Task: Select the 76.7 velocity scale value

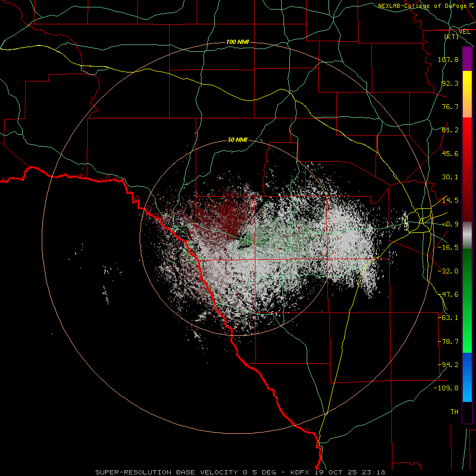Action: (450, 106)
